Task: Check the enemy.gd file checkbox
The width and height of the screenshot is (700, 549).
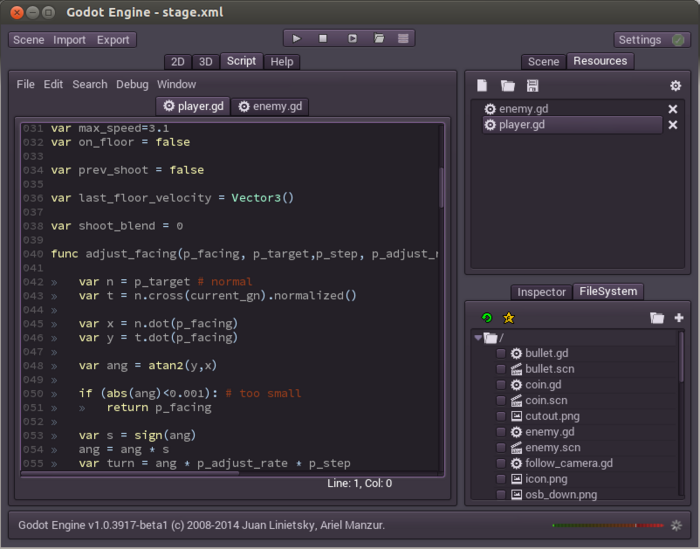Action: [x=501, y=432]
